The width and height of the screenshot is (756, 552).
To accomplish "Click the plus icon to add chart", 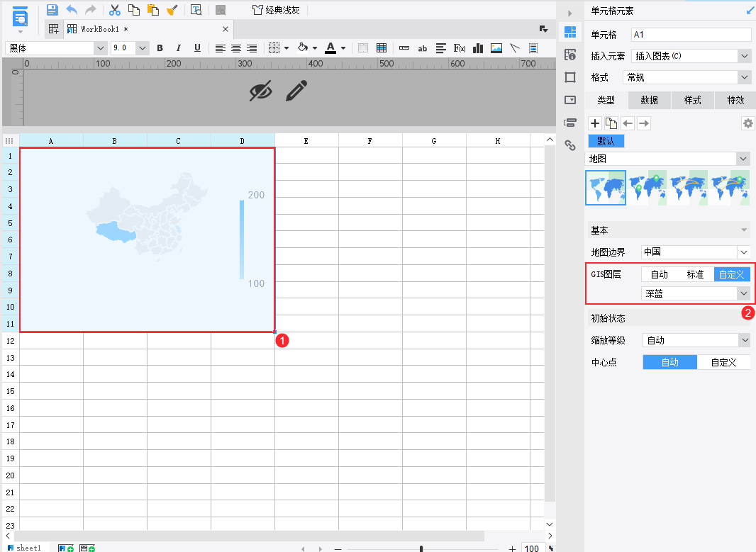I will coord(595,123).
